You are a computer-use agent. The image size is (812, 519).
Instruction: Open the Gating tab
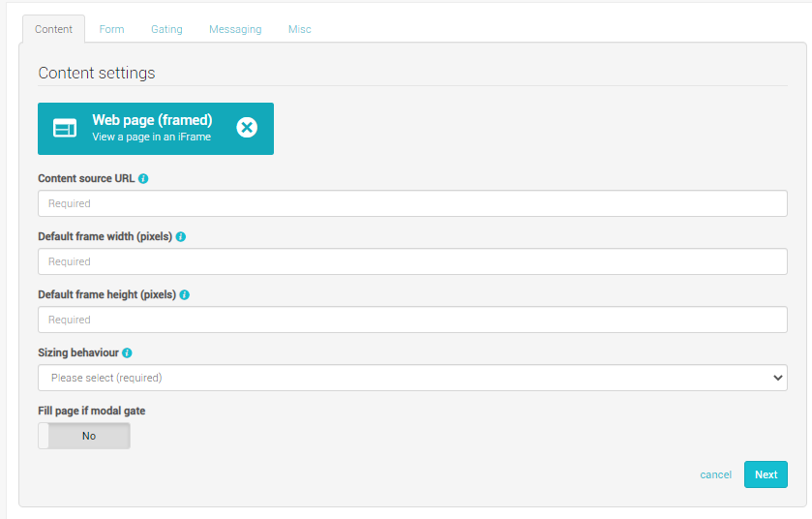pos(166,29)
